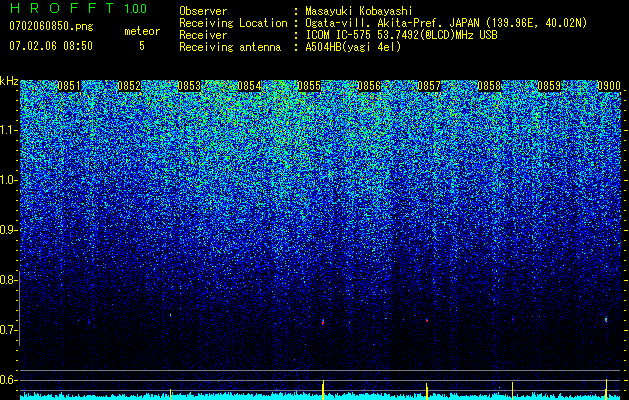Image resolution: width=629 pixels, height=400 pixels.
Task: Click the 'Receiver' field label
Action: coord(203,35)
